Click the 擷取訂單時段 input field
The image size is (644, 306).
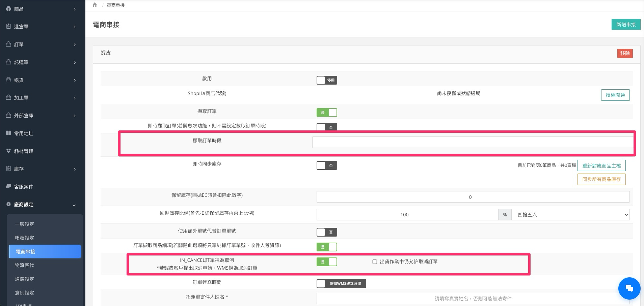473,142
